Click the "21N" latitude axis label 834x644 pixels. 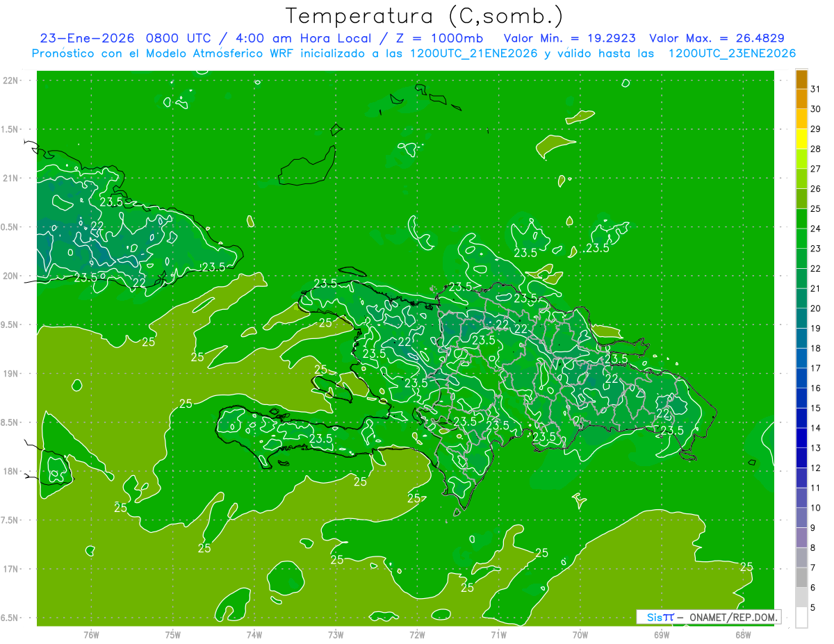[11, 178]
